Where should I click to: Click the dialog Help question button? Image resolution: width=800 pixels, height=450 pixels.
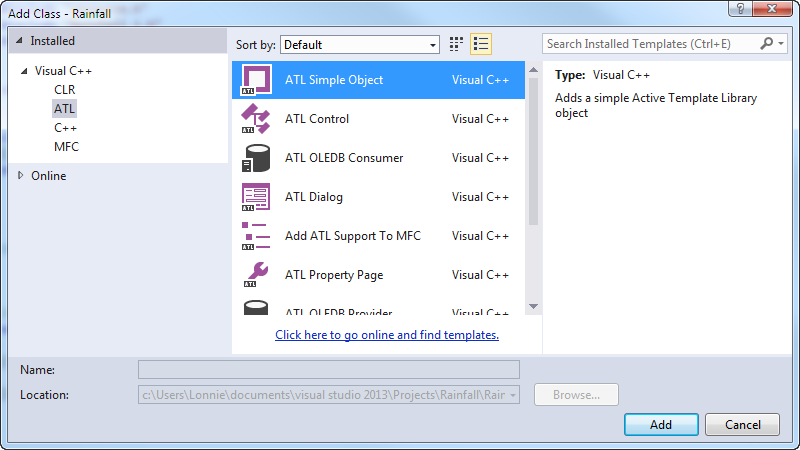tap(740, 9)
